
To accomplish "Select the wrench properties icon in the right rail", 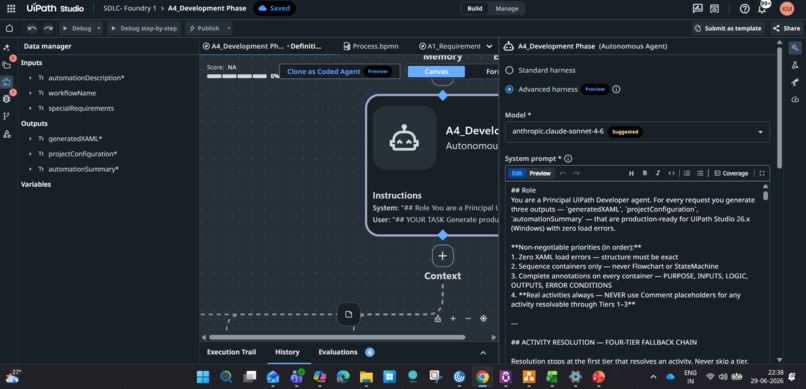I will [x=795, y=48].
